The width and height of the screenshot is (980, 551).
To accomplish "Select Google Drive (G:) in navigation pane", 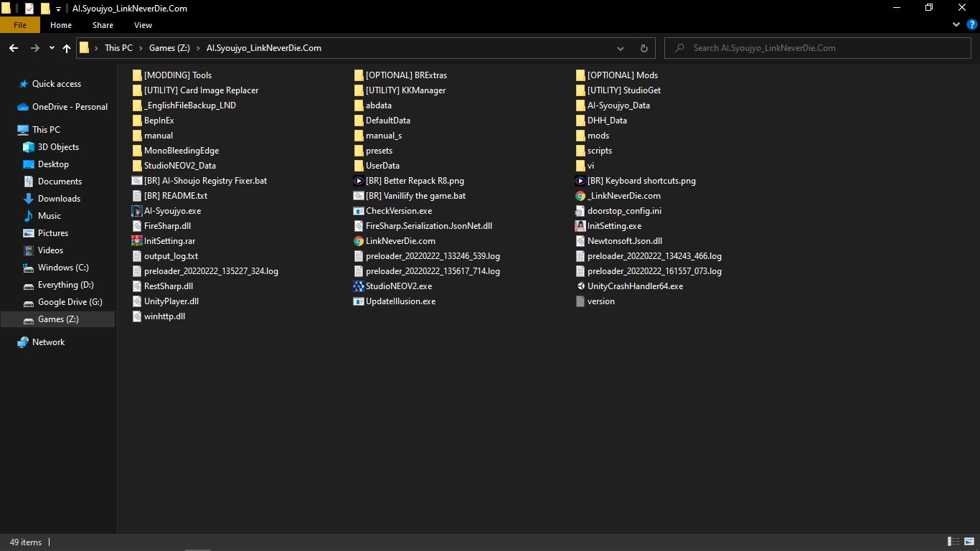I will coord(70,302).
